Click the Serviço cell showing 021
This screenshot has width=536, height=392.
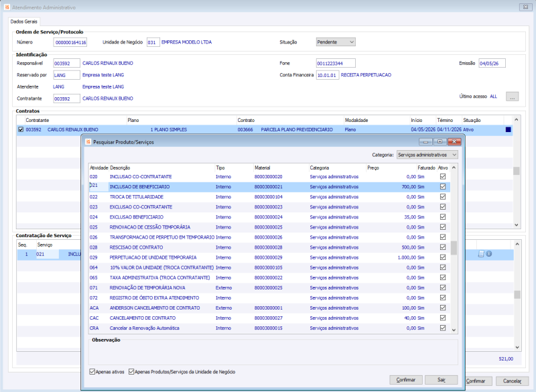(47, 254)
